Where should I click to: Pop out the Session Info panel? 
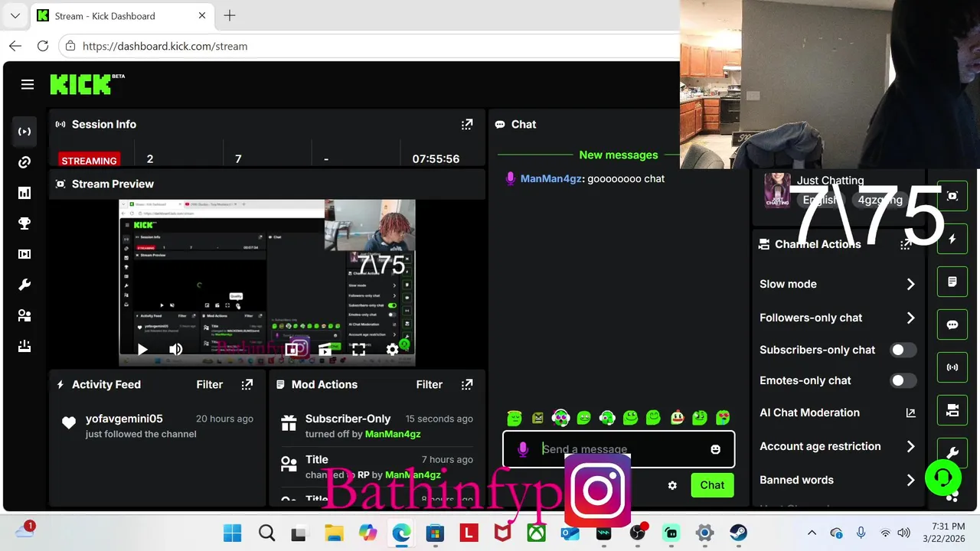coord(467,124)
